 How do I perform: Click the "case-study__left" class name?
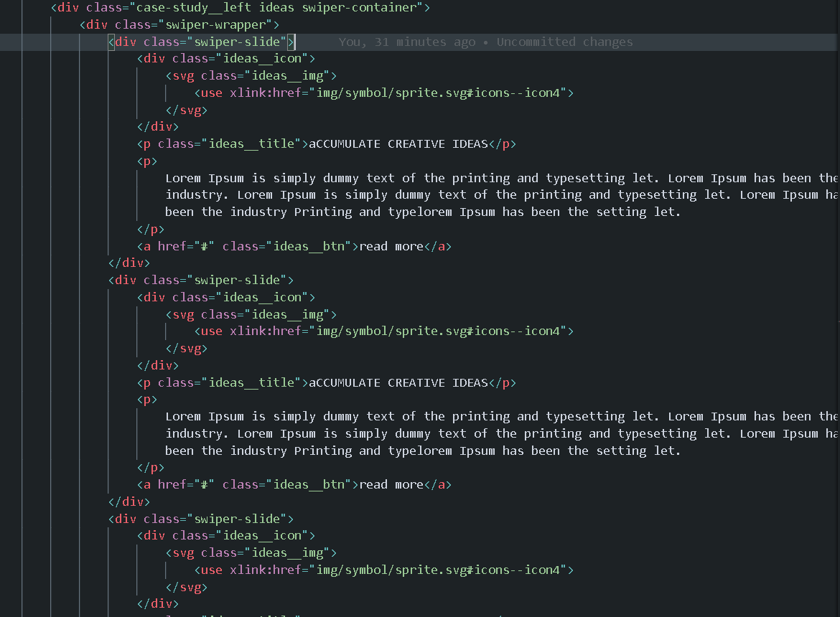[x=194, y=7]
